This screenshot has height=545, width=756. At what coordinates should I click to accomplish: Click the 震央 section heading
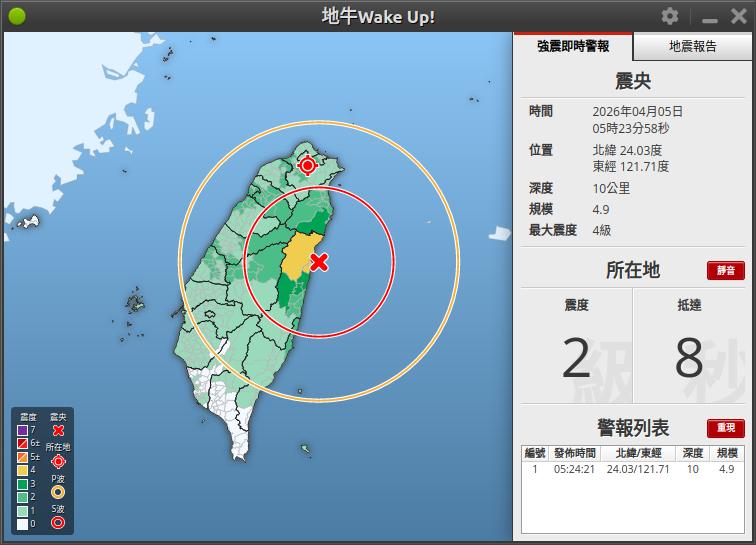[633, 81]
